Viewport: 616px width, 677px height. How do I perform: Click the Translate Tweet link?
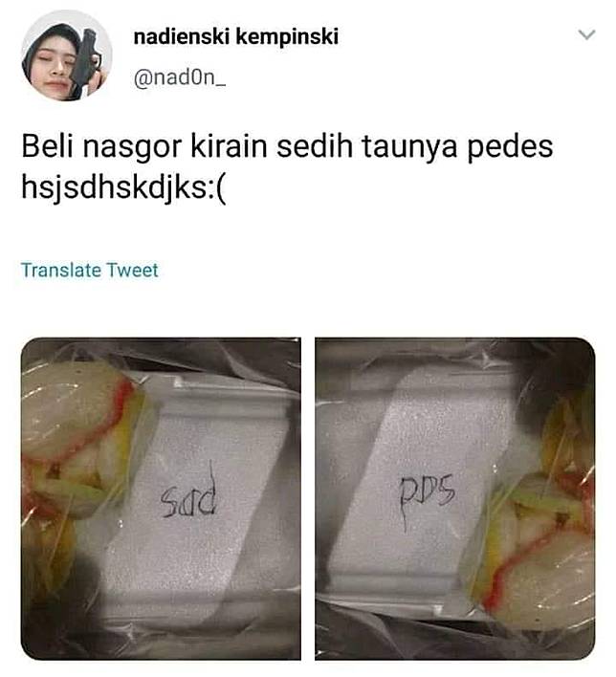(x=89, y=271)
